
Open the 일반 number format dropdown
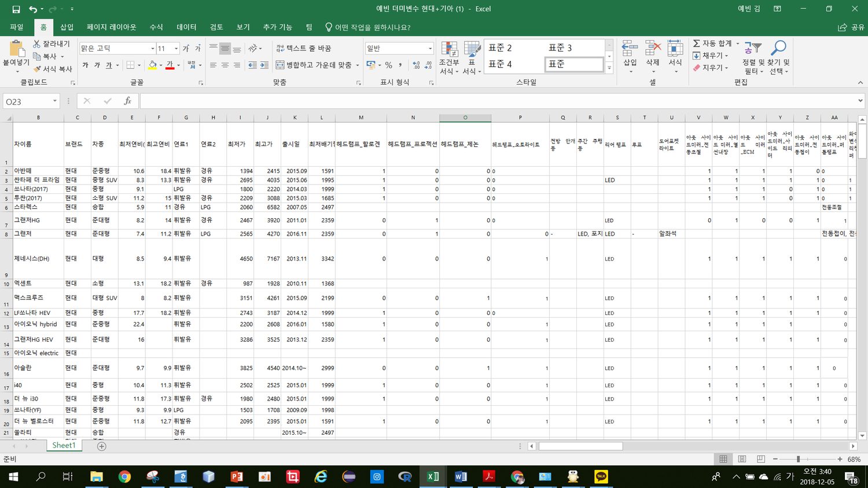click(430, 49)
